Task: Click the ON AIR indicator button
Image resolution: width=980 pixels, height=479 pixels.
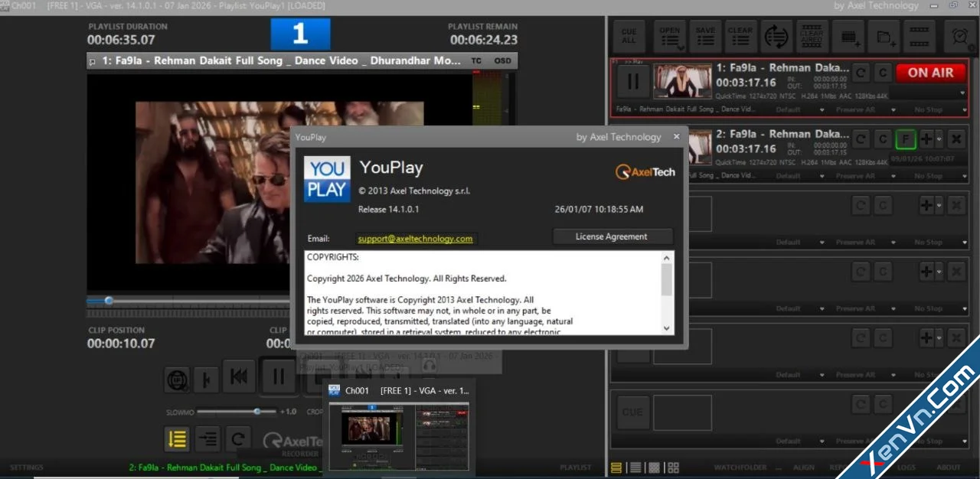Action: pyautogui.click(x=930, y=73)
